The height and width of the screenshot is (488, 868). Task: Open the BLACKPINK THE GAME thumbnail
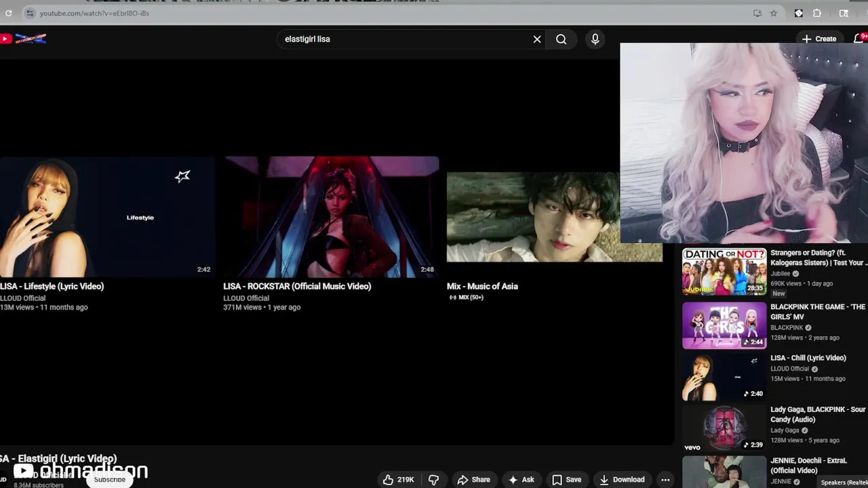click(x=724, y=325)
